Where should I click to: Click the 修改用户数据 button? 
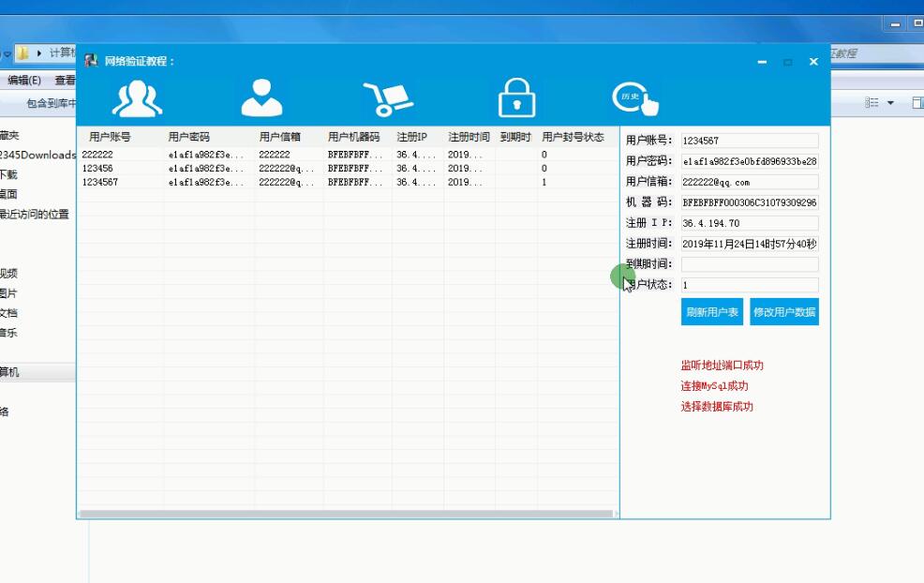click(x=784, y=312)
